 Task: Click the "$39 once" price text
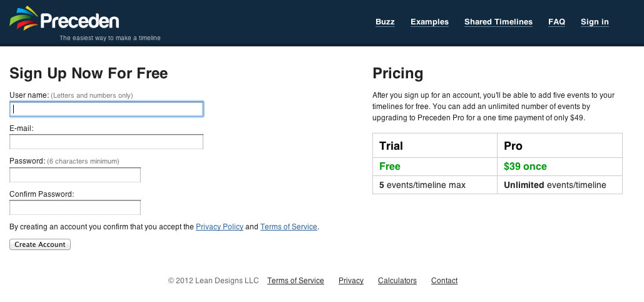[525, 167]
